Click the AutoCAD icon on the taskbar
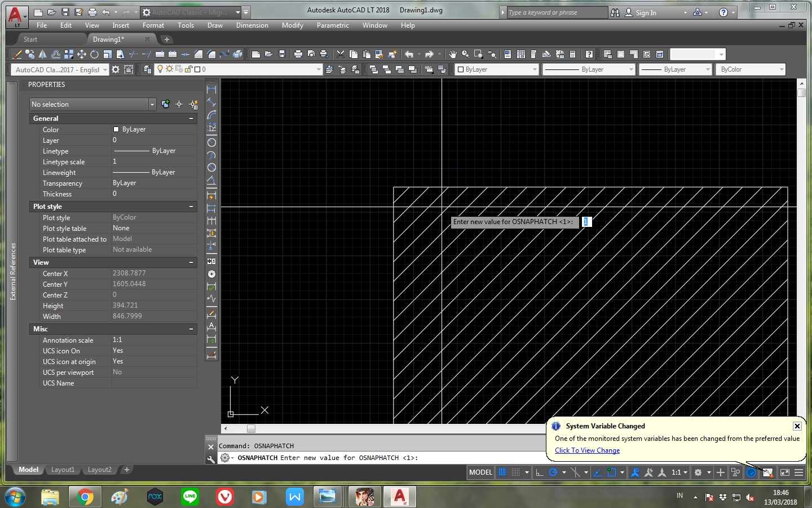 pyautogui.click(x=400, y=497)
